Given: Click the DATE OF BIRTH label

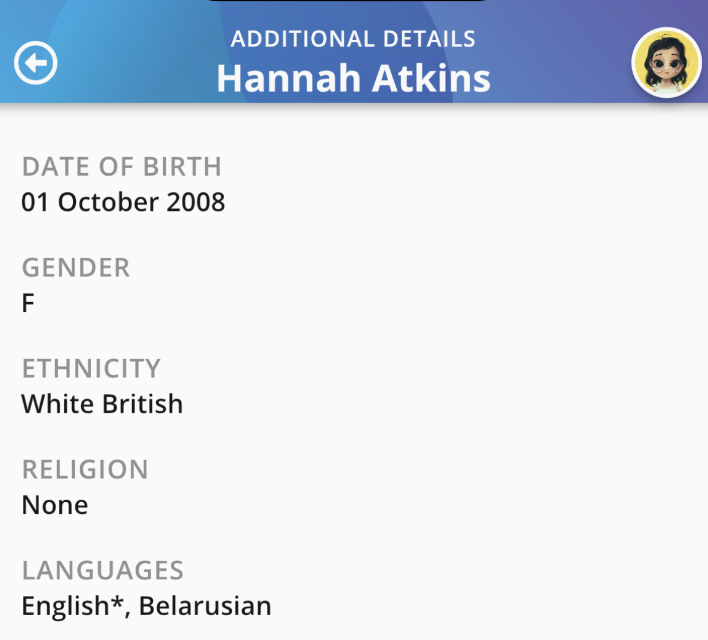Looking at the screenshot, I should coord(121,167).
